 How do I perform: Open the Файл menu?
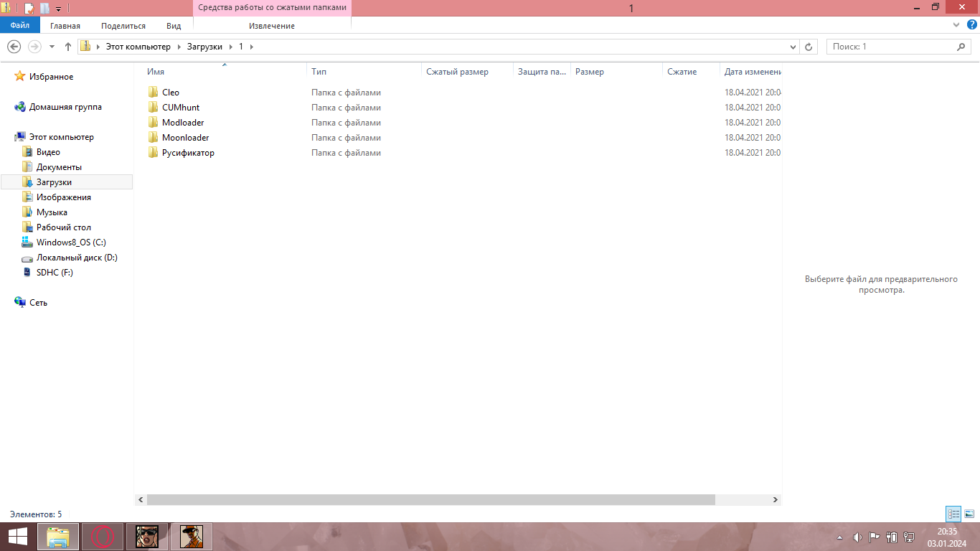[x=20, y=25]
